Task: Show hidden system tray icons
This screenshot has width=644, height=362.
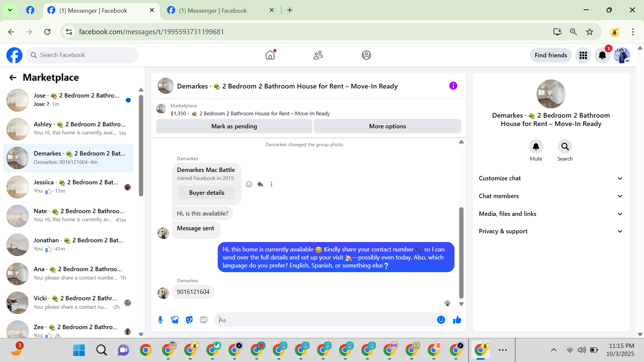Action: coord(554,350)
